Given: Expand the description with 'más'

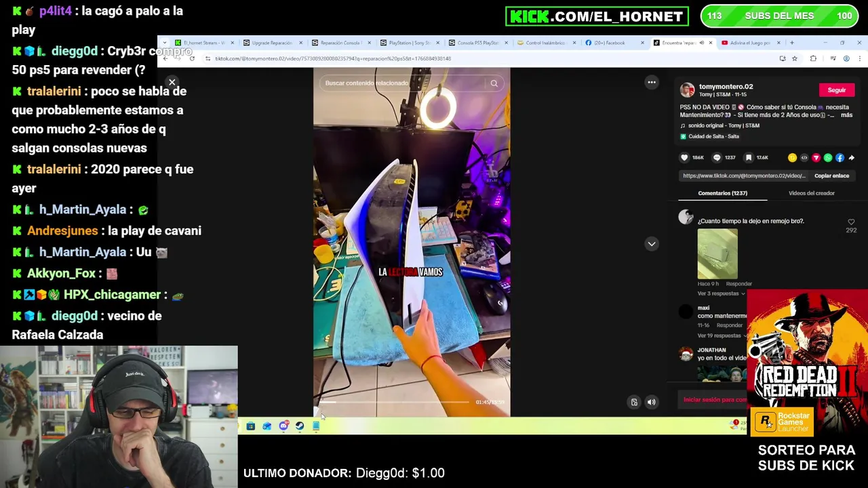Looking at the screenshot, I should point(846,115).
